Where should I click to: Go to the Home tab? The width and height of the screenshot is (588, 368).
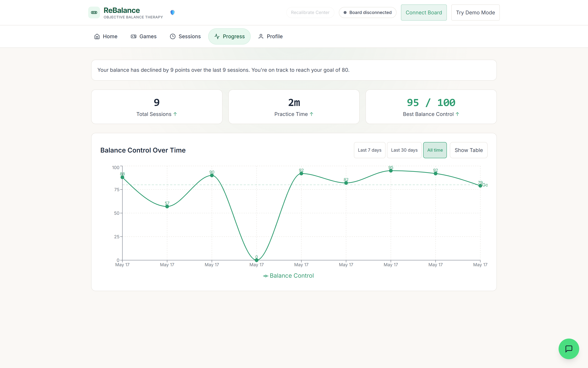(106, 36)
